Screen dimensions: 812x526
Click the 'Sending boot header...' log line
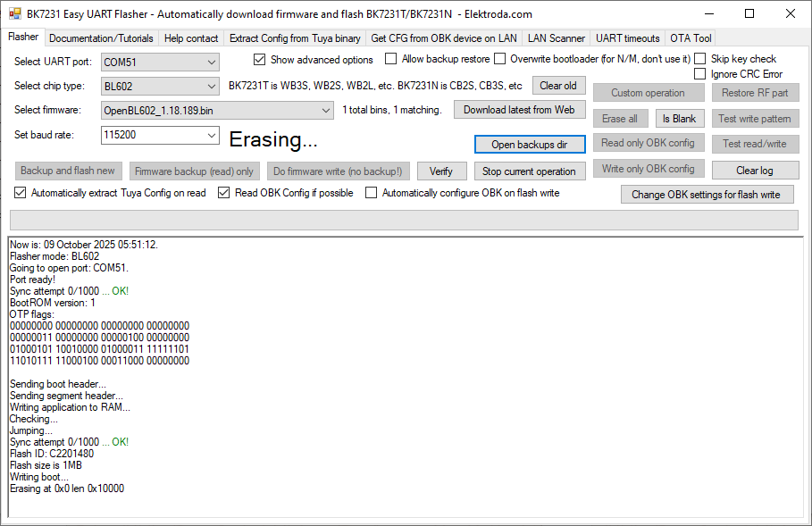click(x=58, y=384)
